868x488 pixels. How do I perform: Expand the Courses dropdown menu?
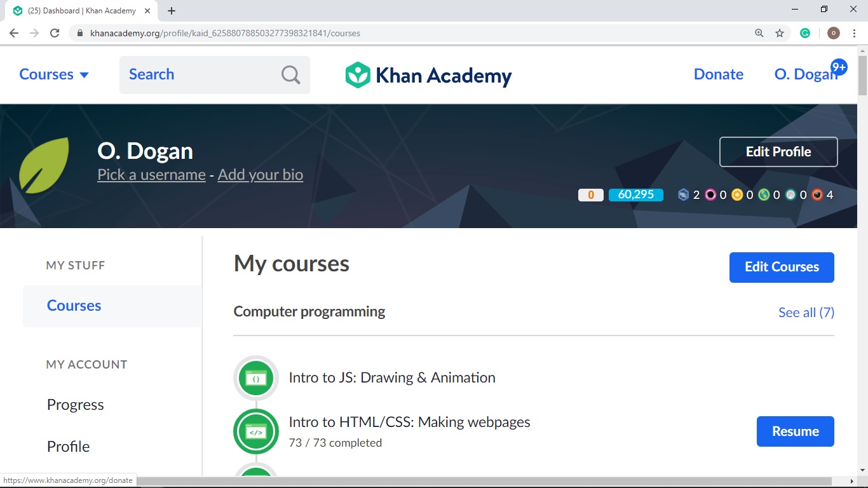click(54, 74)
